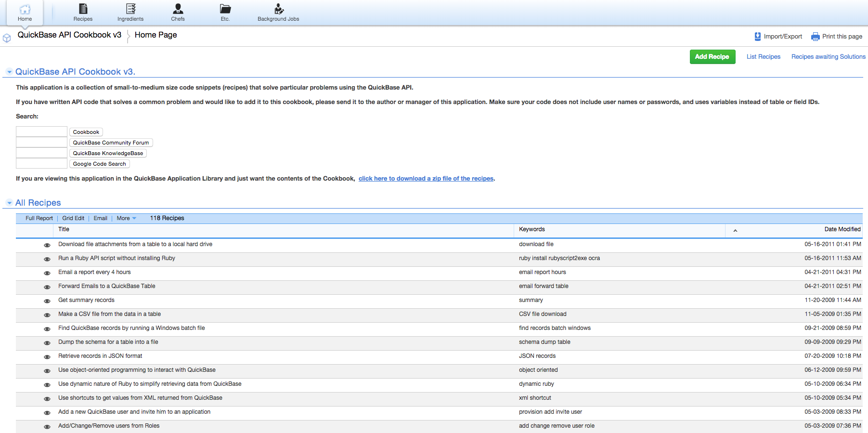View the Dump the schema recipe eye icon

point(47,343)
